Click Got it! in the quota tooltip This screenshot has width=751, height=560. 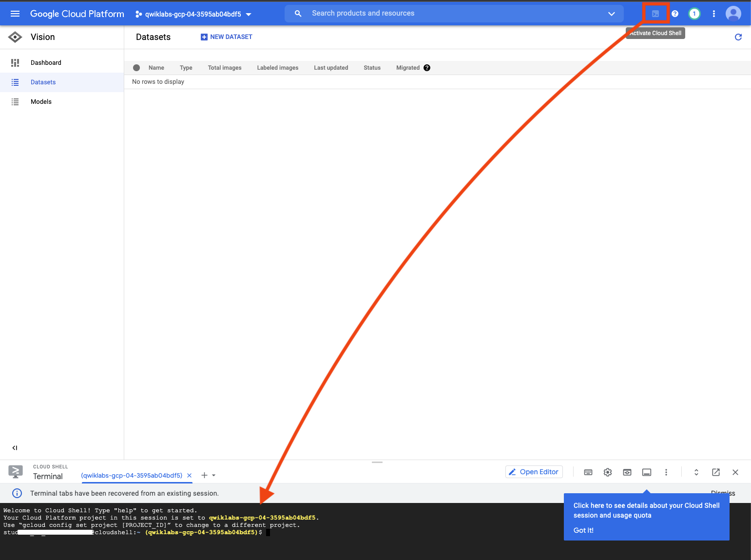coord(583,530)
